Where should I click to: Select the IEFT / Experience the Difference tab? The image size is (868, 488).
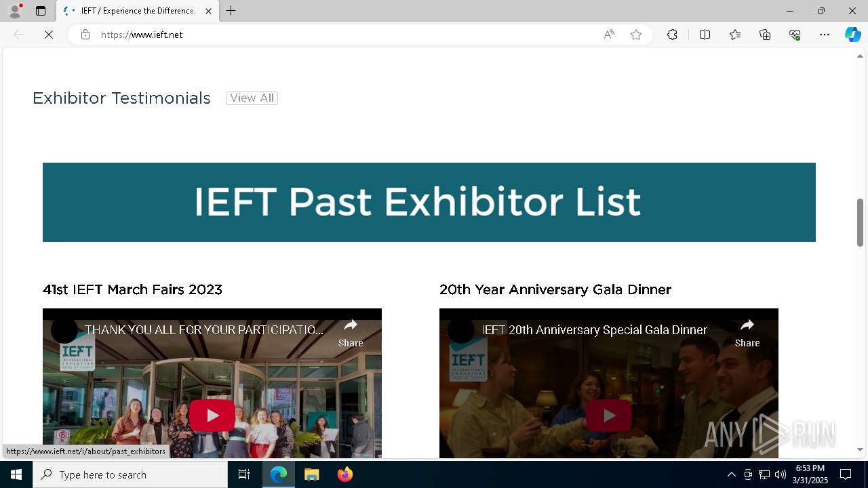[138, 11]
